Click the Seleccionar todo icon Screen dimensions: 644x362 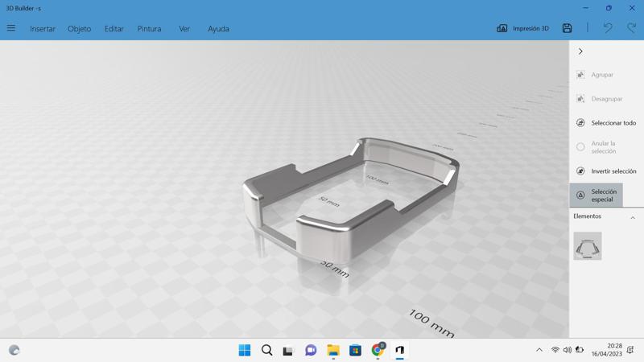(580, 123)
